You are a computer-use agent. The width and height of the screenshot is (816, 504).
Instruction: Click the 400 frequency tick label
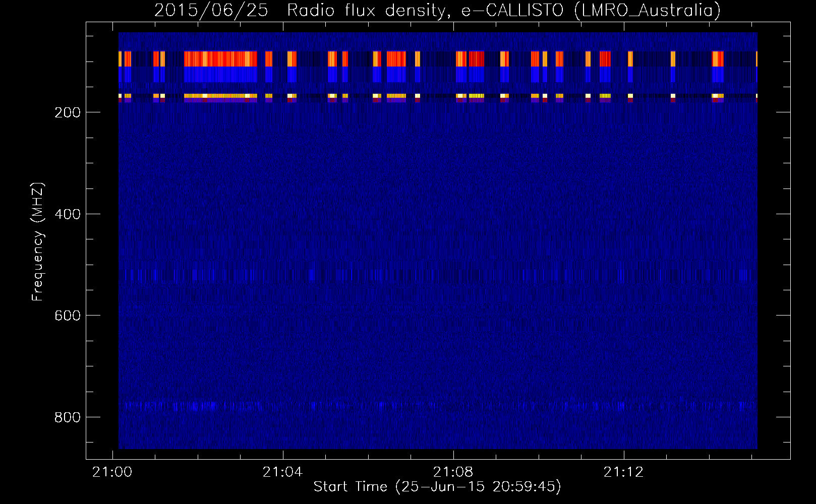68,214
